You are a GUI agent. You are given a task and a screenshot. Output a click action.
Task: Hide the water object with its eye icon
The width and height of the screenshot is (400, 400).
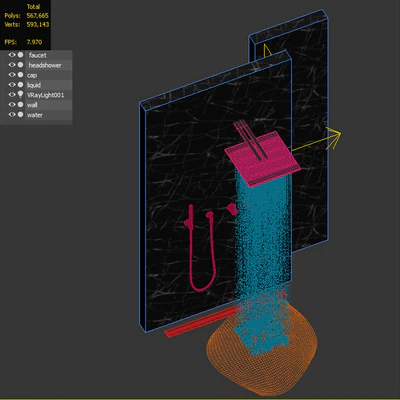point(12,115)
